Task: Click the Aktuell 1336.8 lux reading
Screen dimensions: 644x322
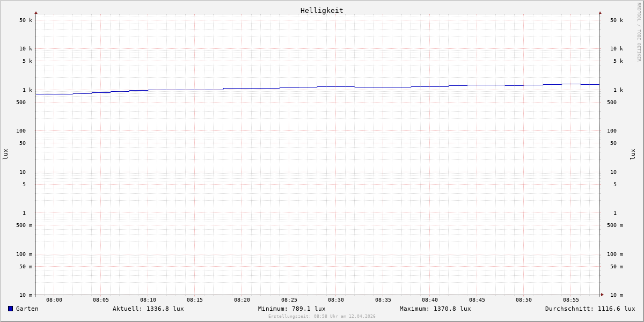Action: point(148,309)
